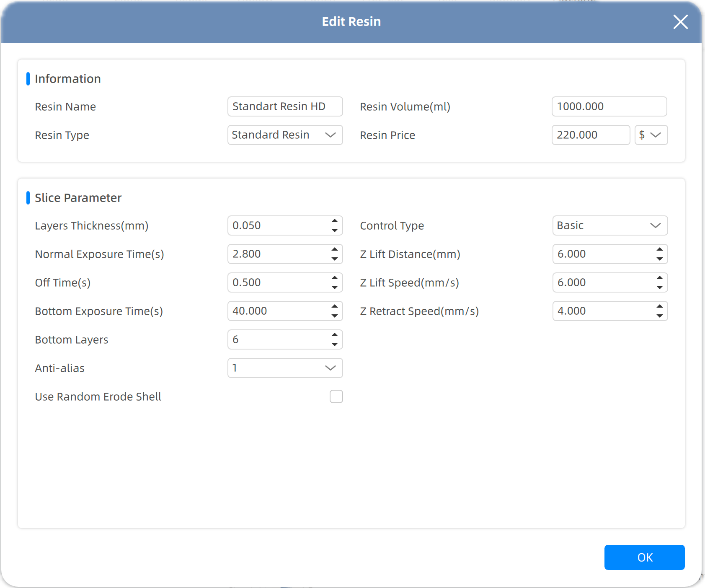Decrease Normal Exposure Time with down arrow
This screenshot has height=588, width=705.
pyautogui.click(x=334, y=259)
